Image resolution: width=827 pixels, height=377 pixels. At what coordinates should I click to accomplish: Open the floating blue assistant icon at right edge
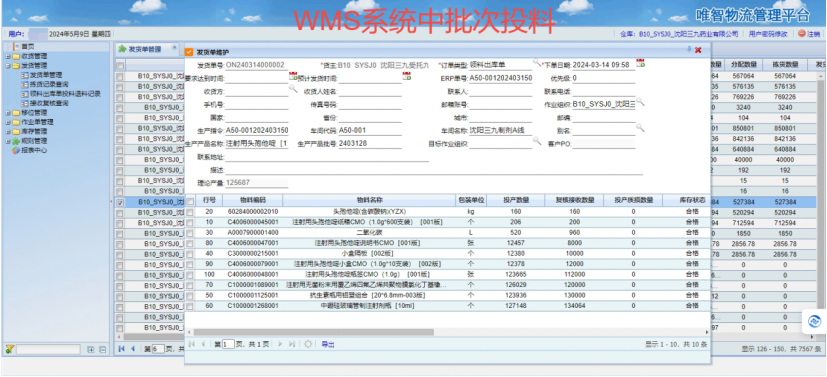click(x=814, y=321)
